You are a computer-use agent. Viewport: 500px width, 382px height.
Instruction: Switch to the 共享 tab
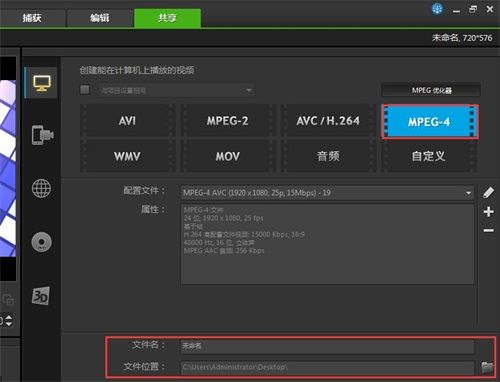tap(167, 18)
